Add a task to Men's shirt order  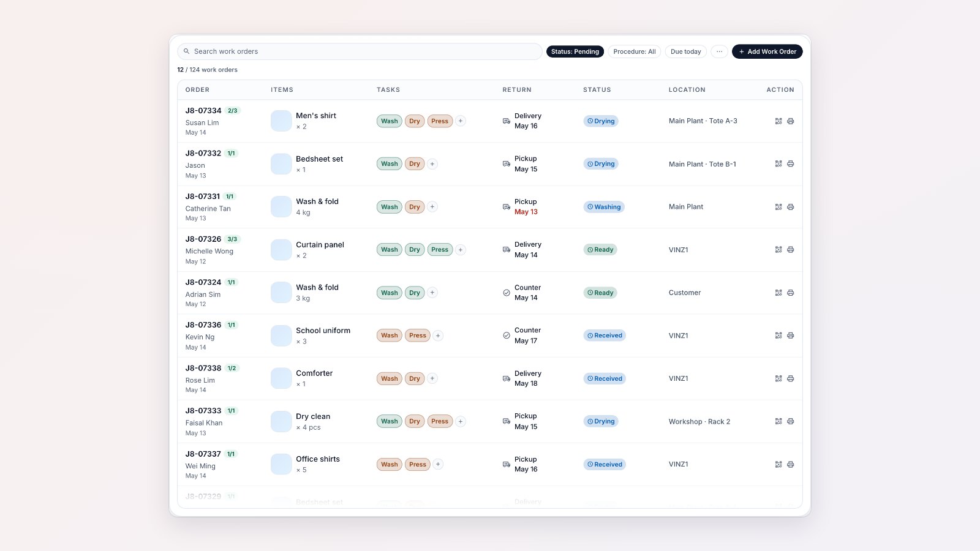pyautogui.click(x=461, y=121)
